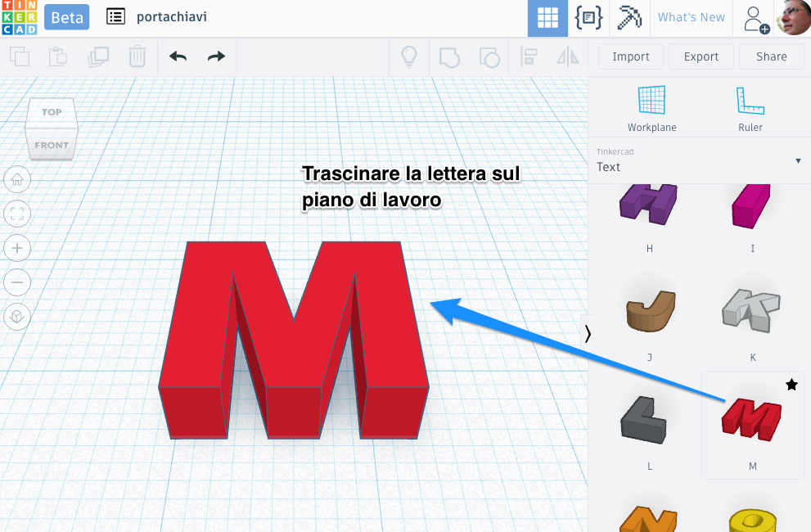Click the Tinkercad logo

(x=19, y=18)
